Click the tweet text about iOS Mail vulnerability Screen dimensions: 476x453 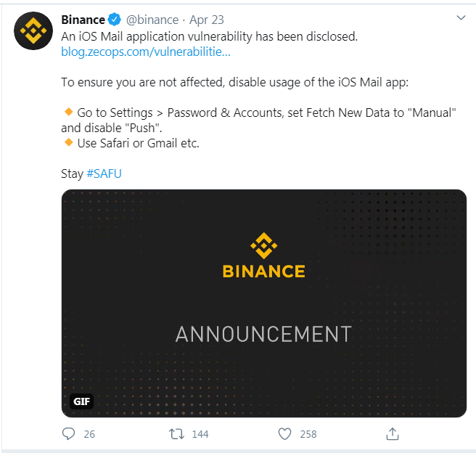pos(209,36)
